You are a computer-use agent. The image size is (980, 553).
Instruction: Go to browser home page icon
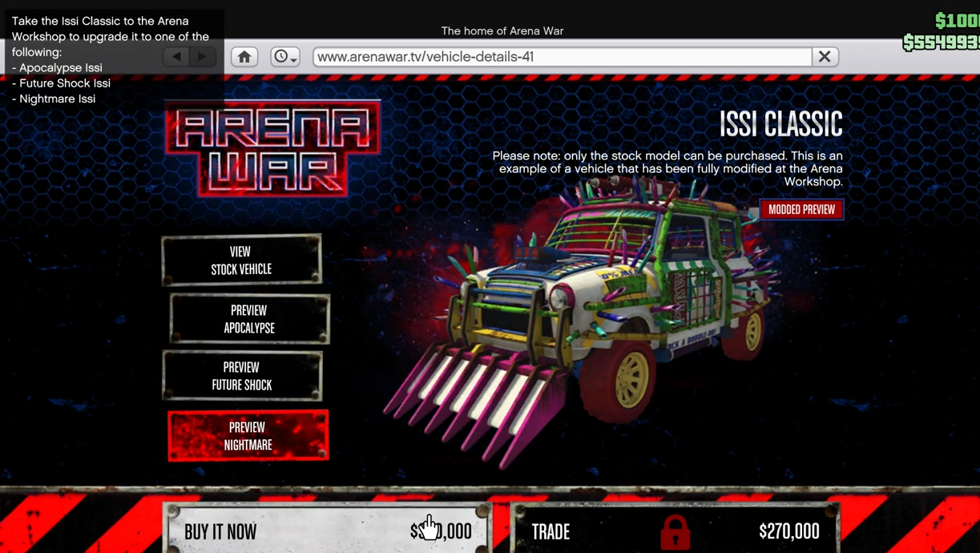point(244,57)
